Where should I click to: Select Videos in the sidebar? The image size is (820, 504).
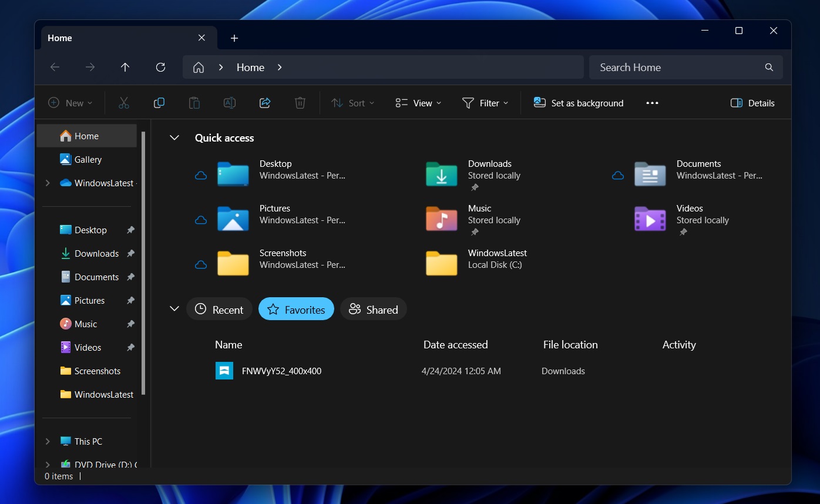click(87, 347)
